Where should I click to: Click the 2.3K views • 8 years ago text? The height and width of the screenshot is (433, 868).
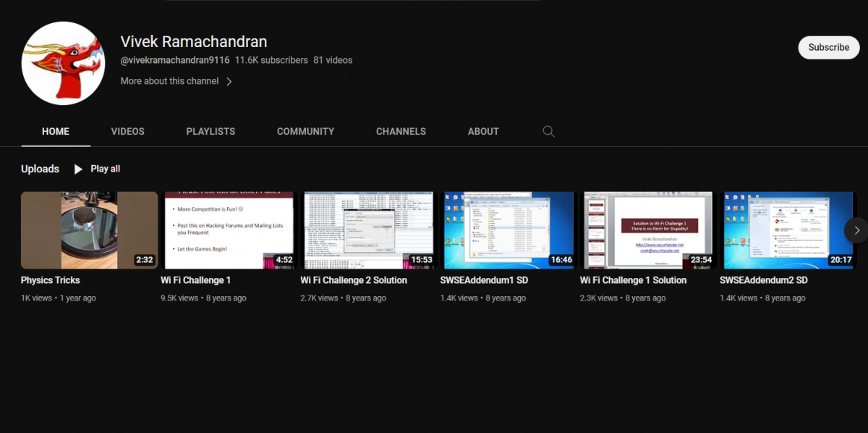coord(624,298)
